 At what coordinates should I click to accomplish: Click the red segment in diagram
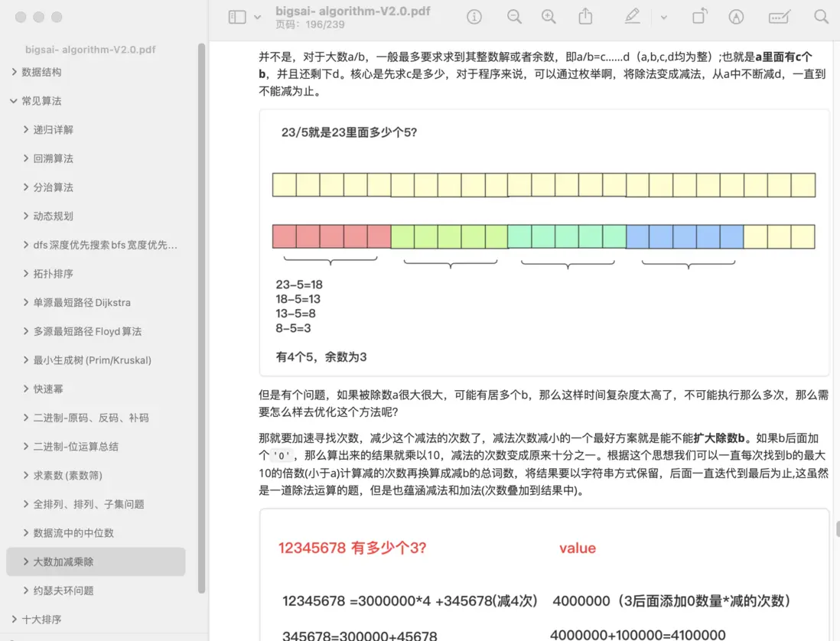tap(331, 236)
